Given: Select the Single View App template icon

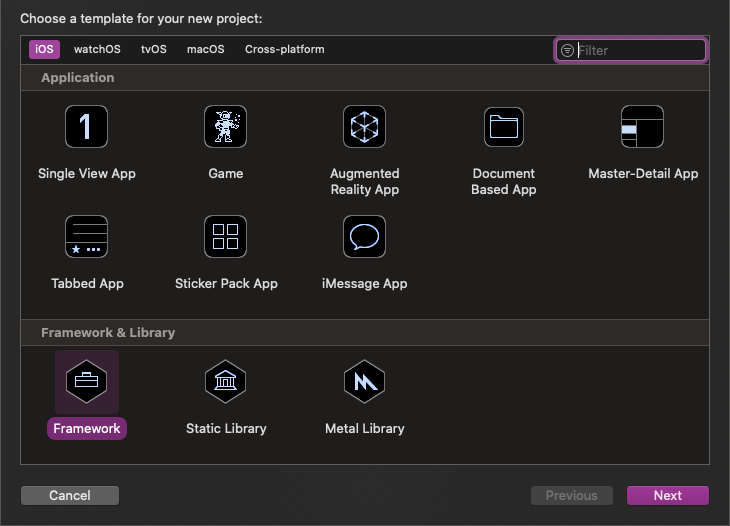Looking at the screenshot, I should [87, 127].
